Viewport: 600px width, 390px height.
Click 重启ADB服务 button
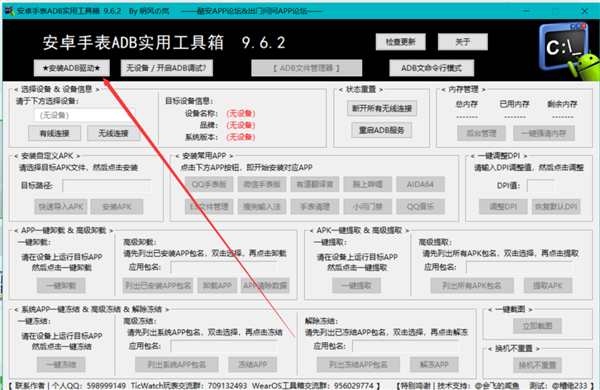click(x=382, y=130)
